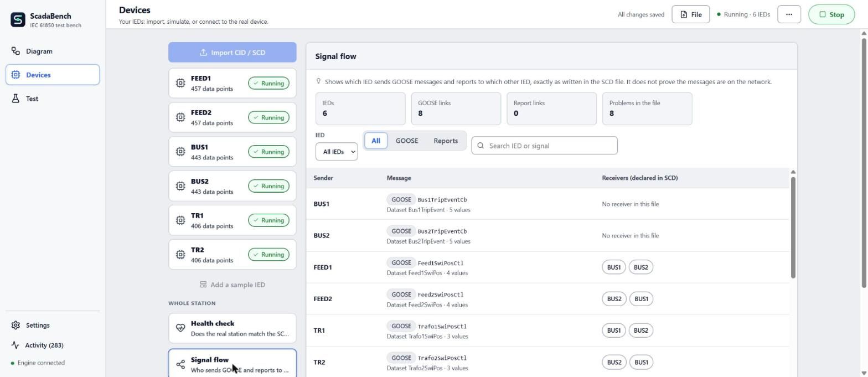Click the Report links count card
Screen dimensions: 868x377
tap(551, 109)
